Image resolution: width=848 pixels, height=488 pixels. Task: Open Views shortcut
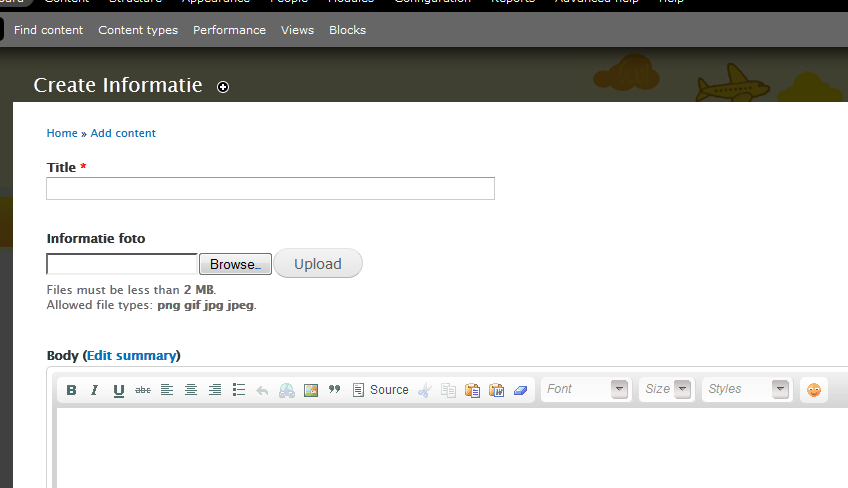tap(297, 30)
